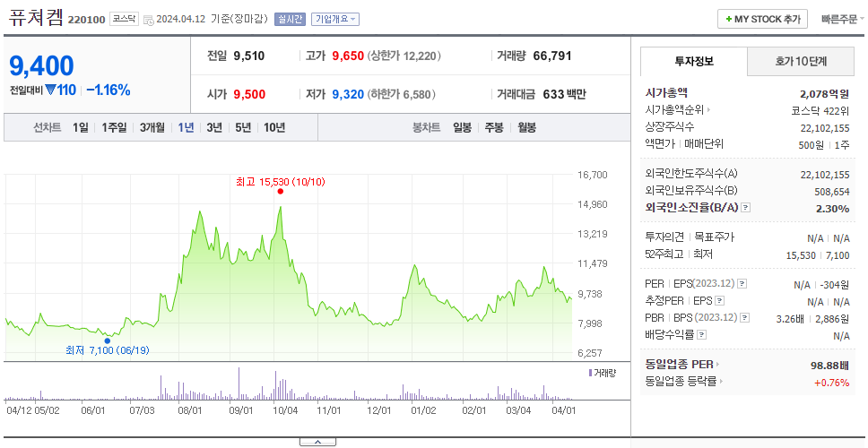
Task: Click the 투자의견 label link
Action: [x=665, y=237]
